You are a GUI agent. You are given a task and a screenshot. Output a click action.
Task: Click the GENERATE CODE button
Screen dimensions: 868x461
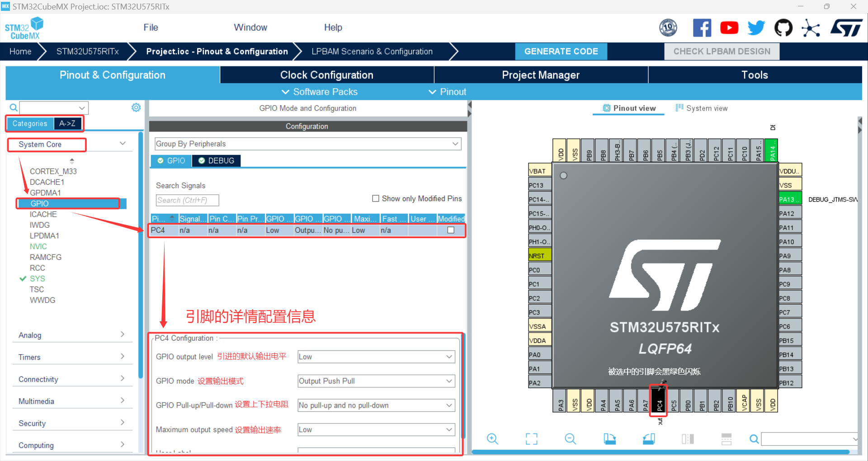click(561, 52)
